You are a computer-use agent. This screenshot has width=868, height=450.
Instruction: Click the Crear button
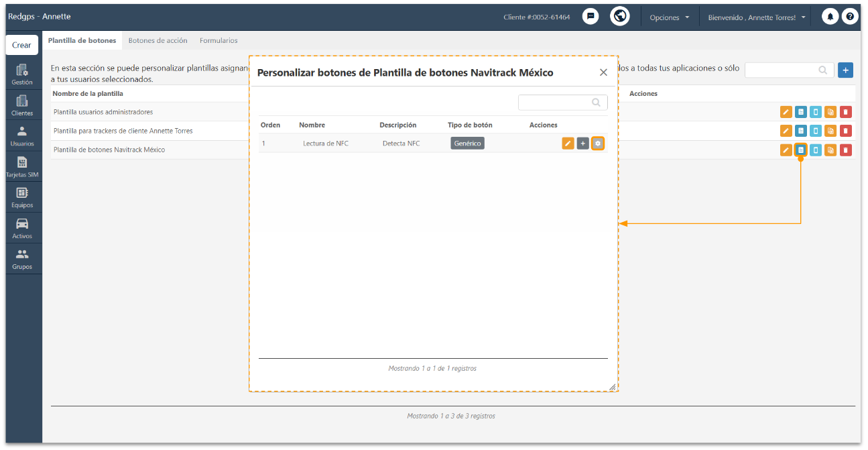tap(22, 45)
